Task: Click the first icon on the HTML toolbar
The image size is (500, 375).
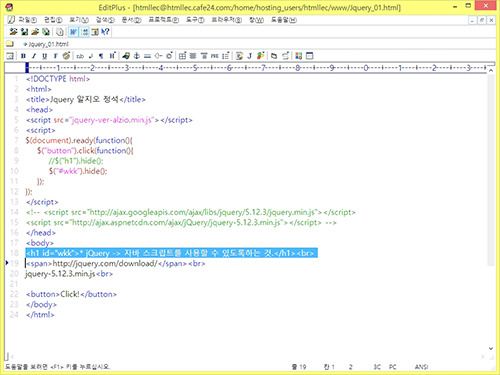Action: pyautogui.click(x=10, y=56)
